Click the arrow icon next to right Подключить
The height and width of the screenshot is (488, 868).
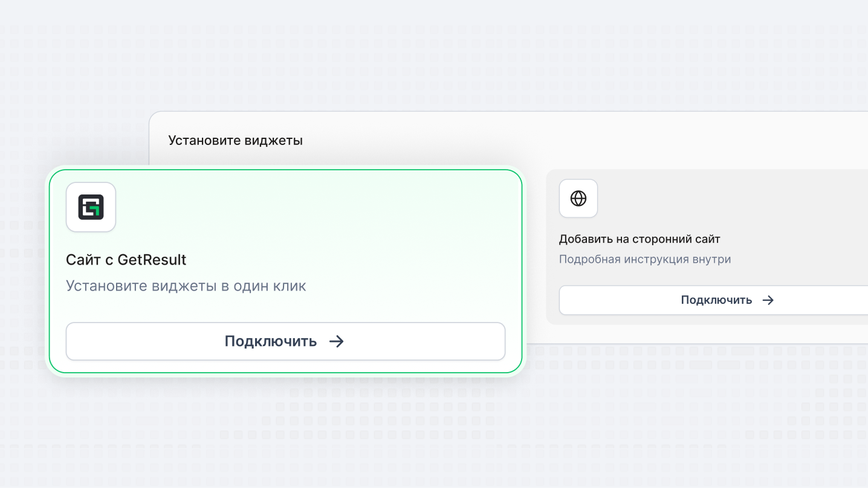[768, 300]
